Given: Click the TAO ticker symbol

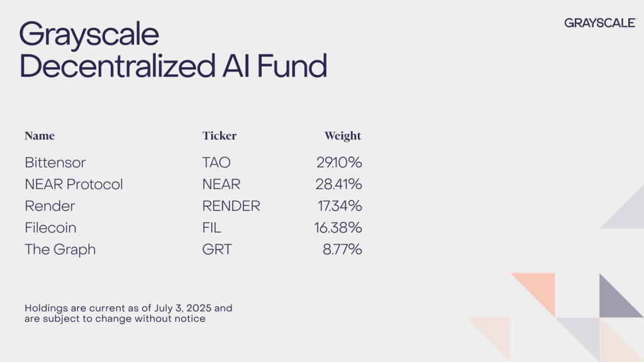Looking at the screenshot, I should tap(216, 163).
